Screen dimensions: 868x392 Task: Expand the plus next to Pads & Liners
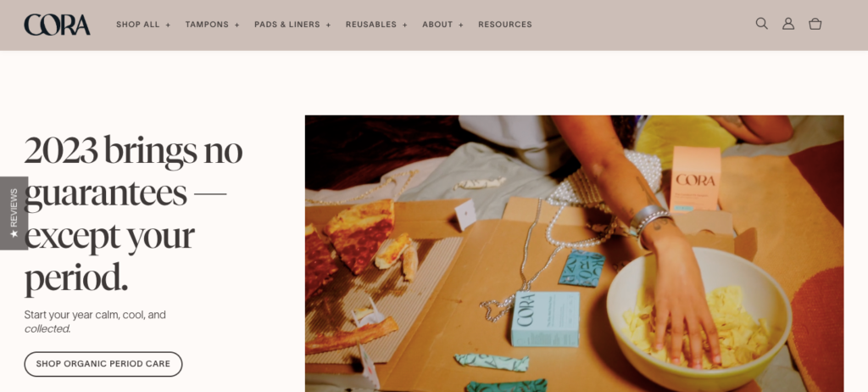[328, 25]
